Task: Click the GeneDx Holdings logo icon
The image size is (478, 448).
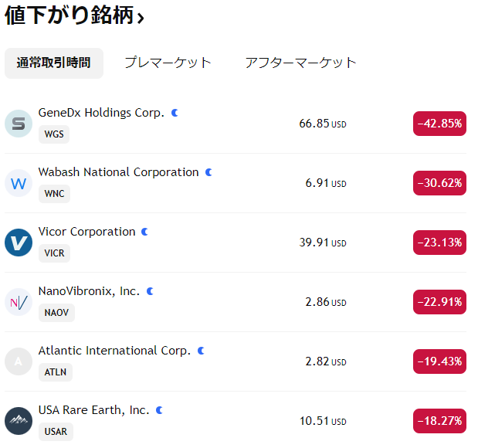Action: (x=18, y=124)
